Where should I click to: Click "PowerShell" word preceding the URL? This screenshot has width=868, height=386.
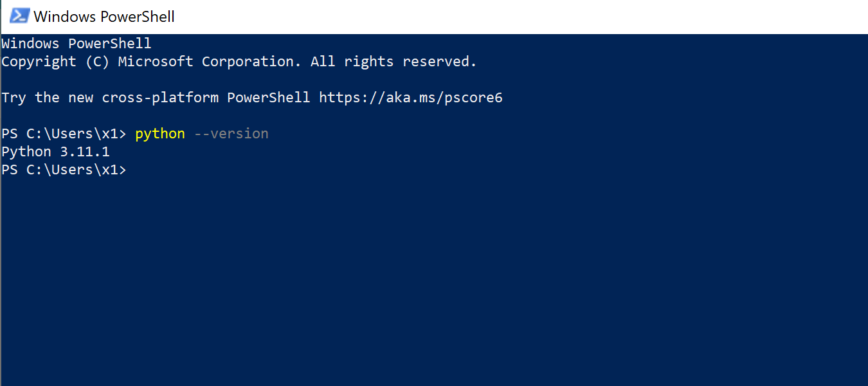pos(269,98)
